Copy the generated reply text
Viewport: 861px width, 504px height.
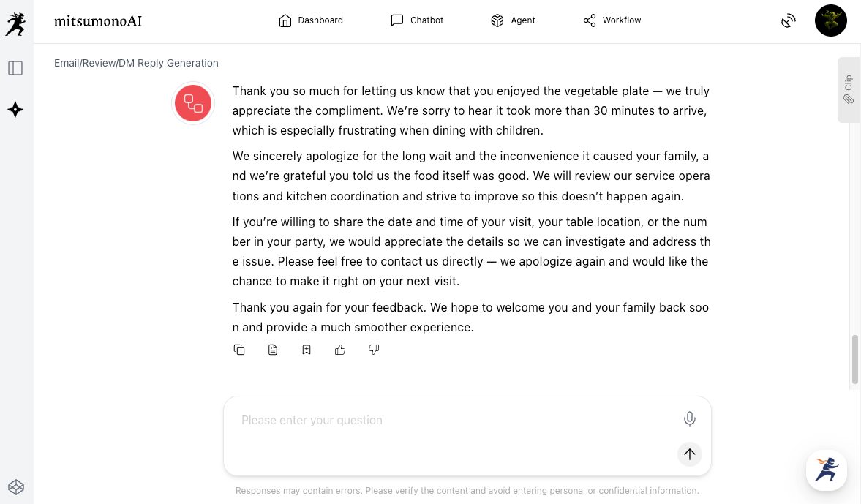click(239, 350)
